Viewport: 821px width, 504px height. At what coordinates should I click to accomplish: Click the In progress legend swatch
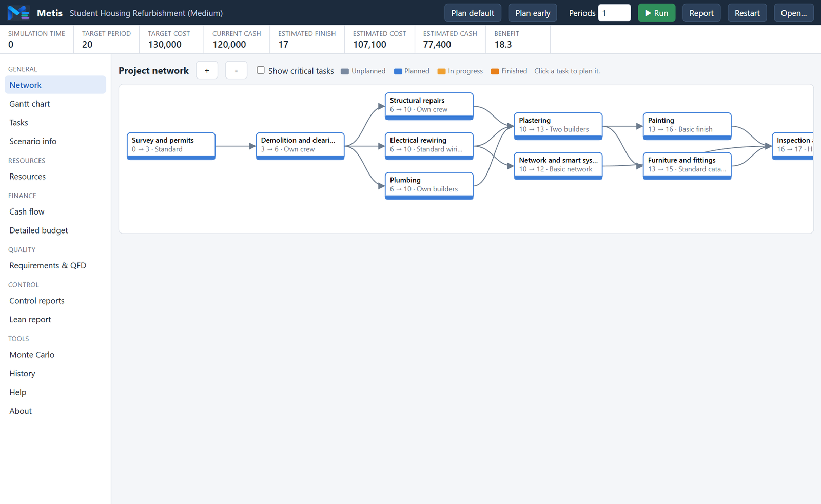point(441,71)
